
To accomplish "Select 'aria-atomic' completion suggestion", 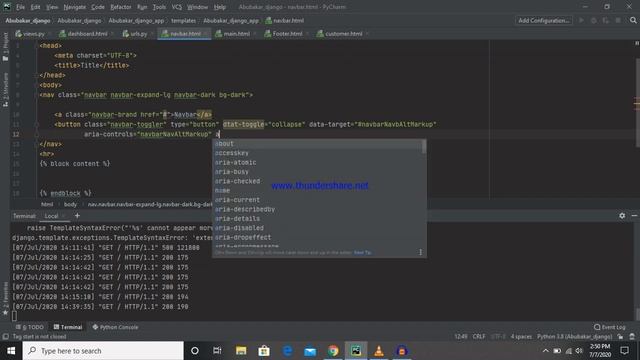I will (x=317, y=162).
